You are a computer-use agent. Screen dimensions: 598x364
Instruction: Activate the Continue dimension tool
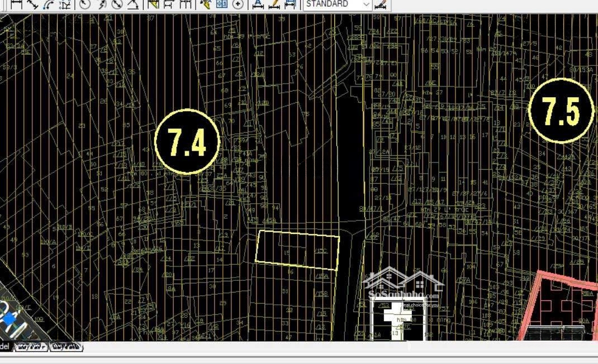(x=186, y=4)
